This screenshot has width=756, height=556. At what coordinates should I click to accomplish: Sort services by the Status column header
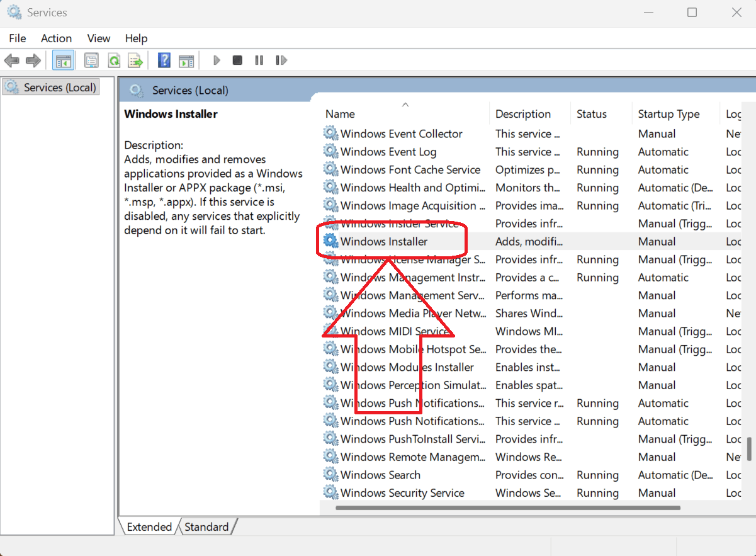pyautogui.click(x=591, y=113)
